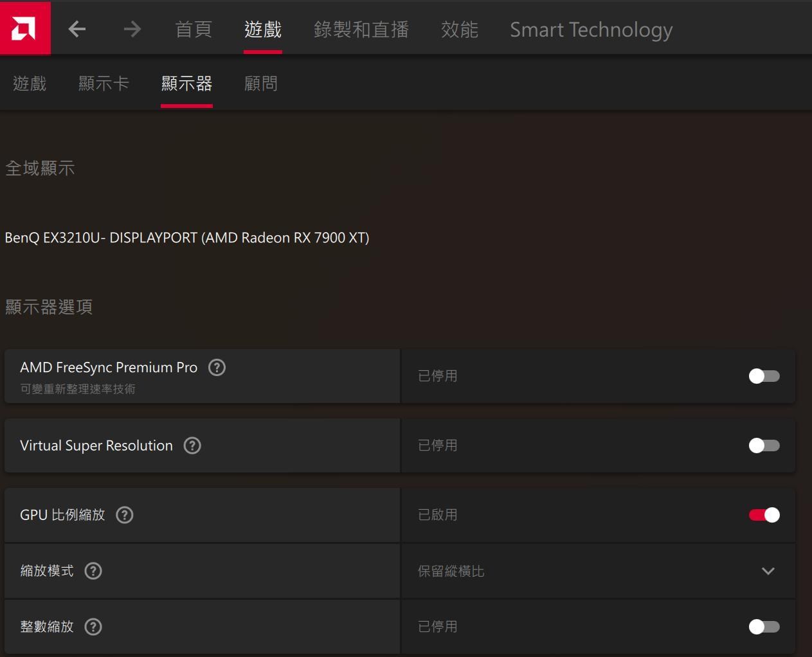Select the 顯示器 sub-tab
This screenshot has height=657, width=812.
tap(186, 84)
